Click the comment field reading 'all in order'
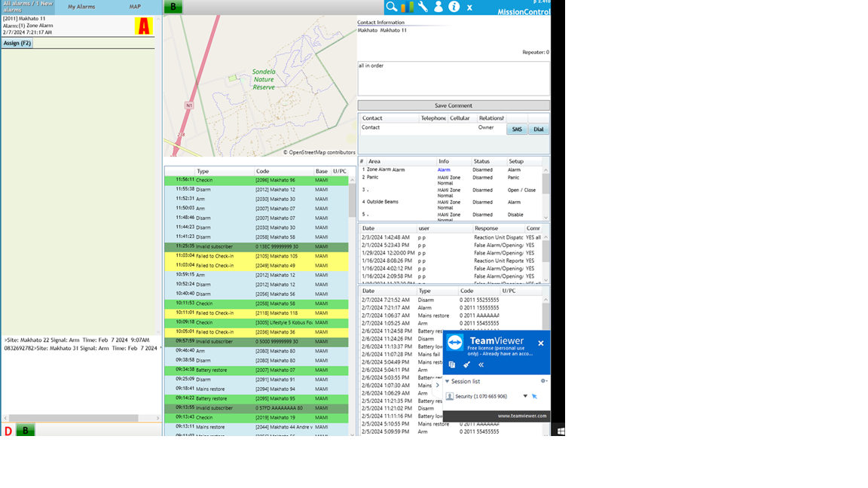The image size is (868, 488). [453, 78]
